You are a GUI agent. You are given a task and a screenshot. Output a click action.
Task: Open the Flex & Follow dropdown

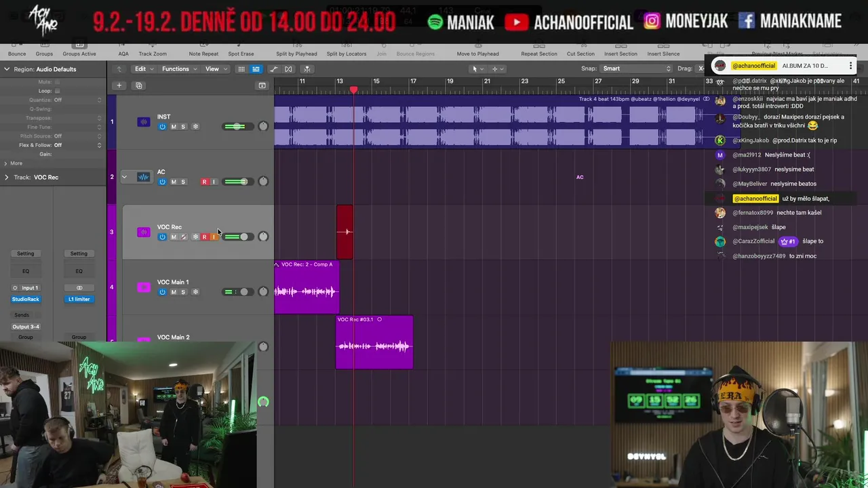click(77, 145)
